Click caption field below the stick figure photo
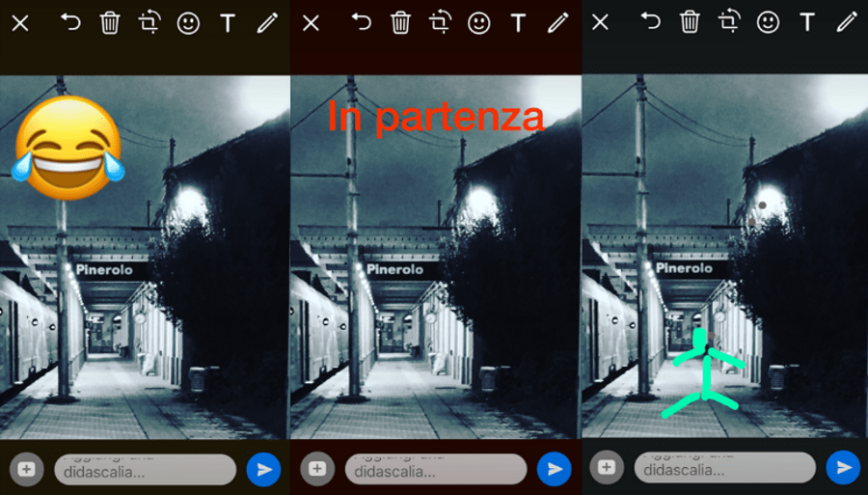Viewport: 868px width, 495px height. [724, 468]
